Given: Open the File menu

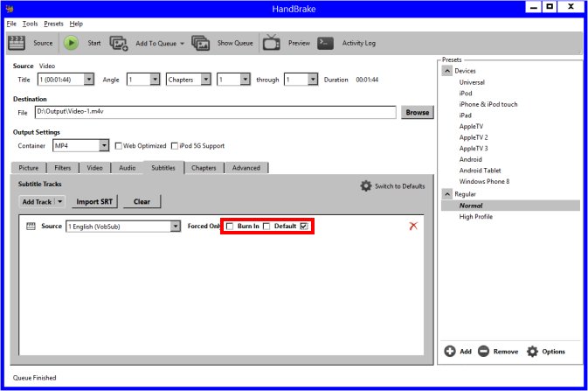Looking at the screenshot, I should [x=11, y=24].
